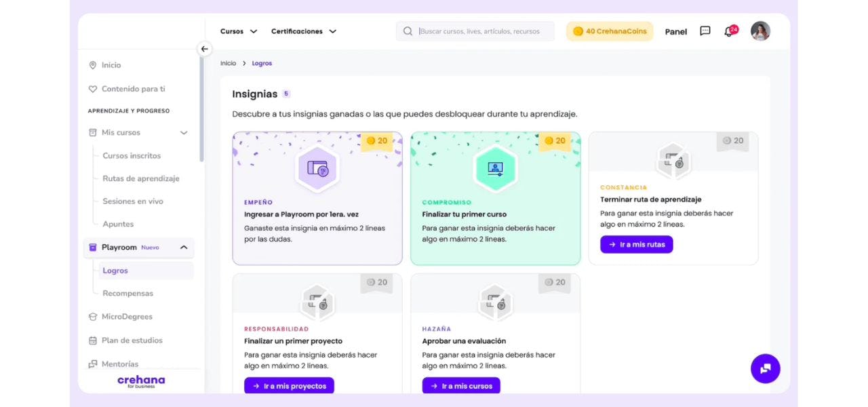The width and height of the screenshot is (868, 407).
Task: Open the messages chat bubble icon
Action: 705,31
